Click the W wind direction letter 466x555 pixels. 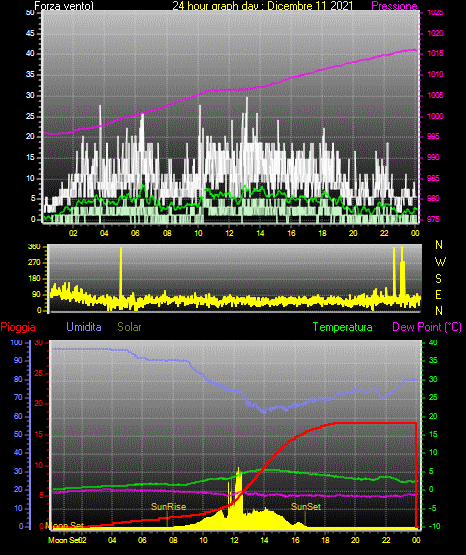coord(440,262)
